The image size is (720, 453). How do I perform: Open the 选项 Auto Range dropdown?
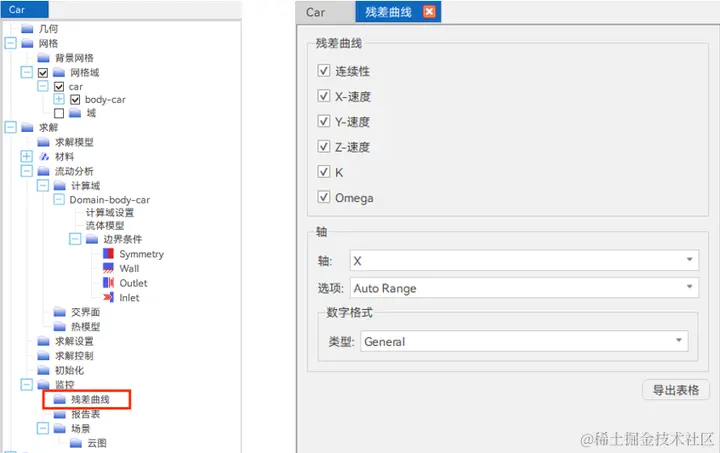pyautogui.click(x=524, y=288)
